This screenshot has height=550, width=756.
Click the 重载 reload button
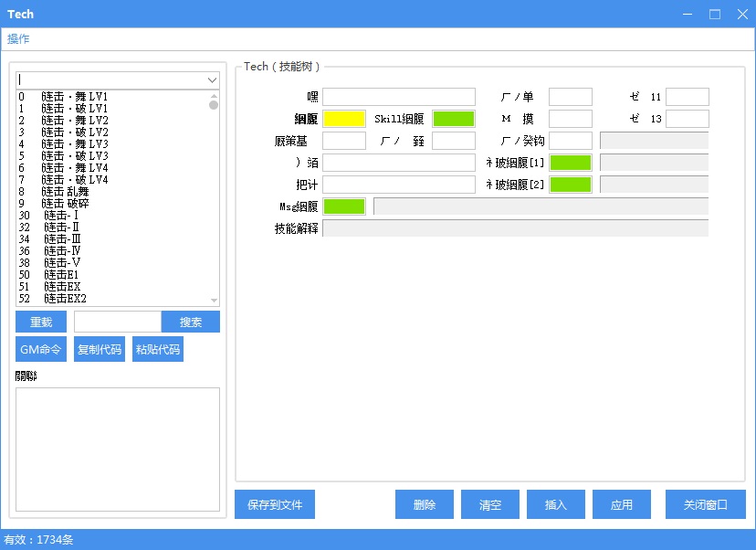pyautogui.click(x=41, y=322)
